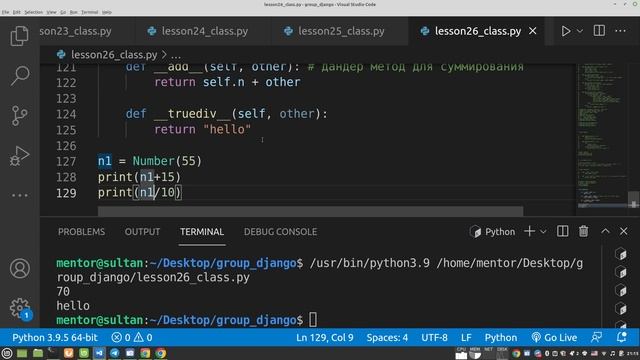Create new terminal with plus icon
This screenshot has height=360, width=640.
click(529, 231)
